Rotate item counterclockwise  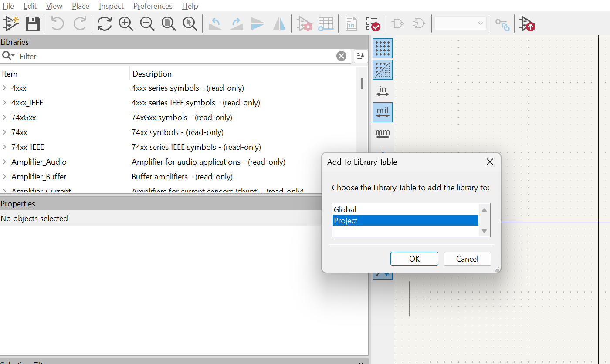pyautogui.click(x=215, y=24)
